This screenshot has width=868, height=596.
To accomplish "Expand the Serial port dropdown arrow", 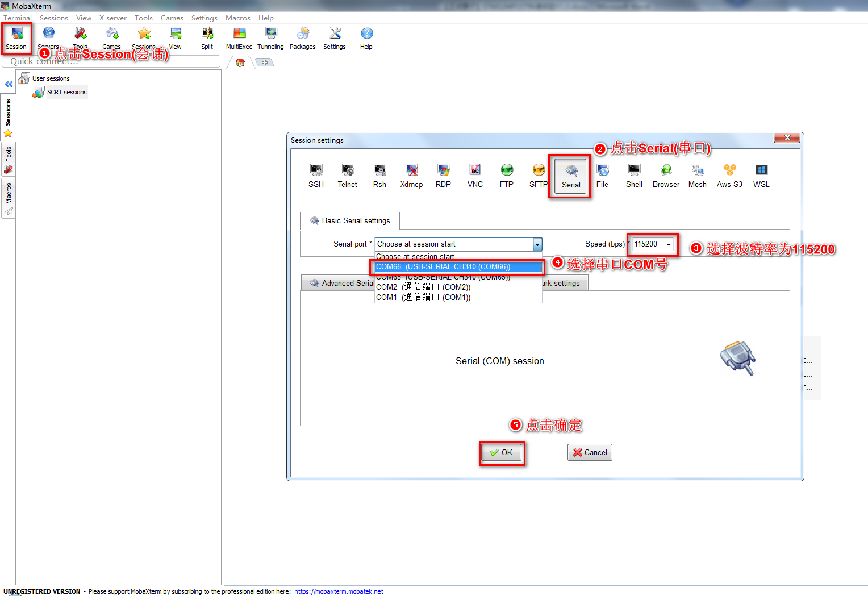I will tap(537, 244).
